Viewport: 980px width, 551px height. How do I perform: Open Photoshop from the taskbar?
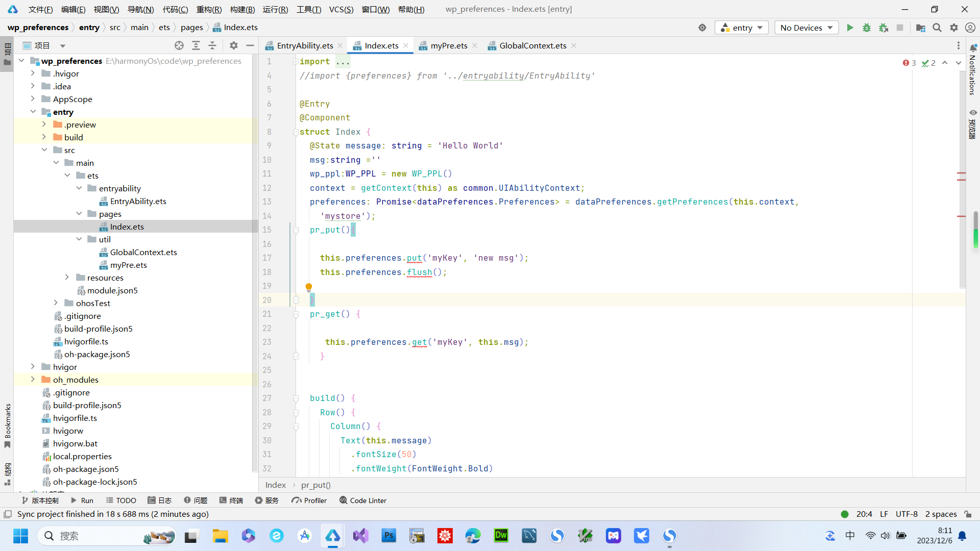coord(389,536)
